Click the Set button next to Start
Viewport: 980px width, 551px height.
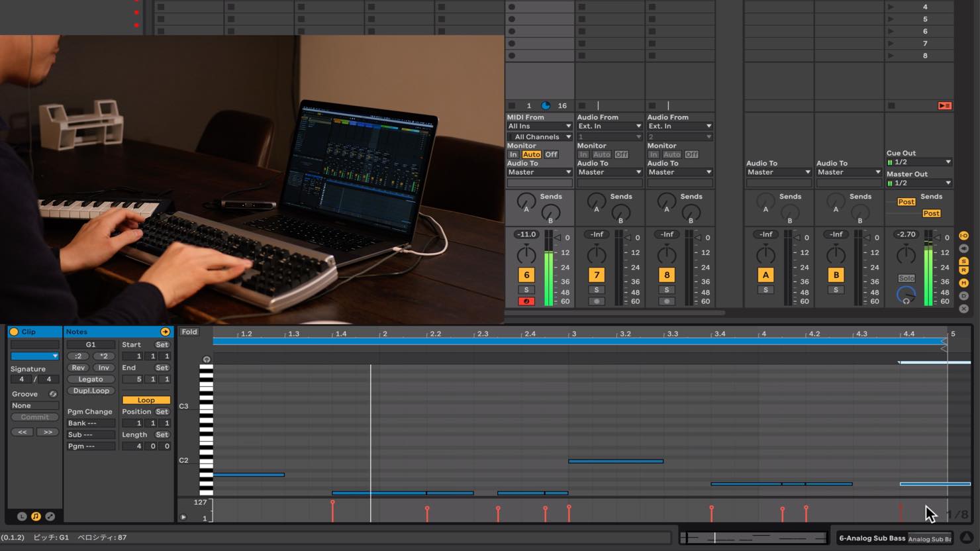tap(162, 344)
